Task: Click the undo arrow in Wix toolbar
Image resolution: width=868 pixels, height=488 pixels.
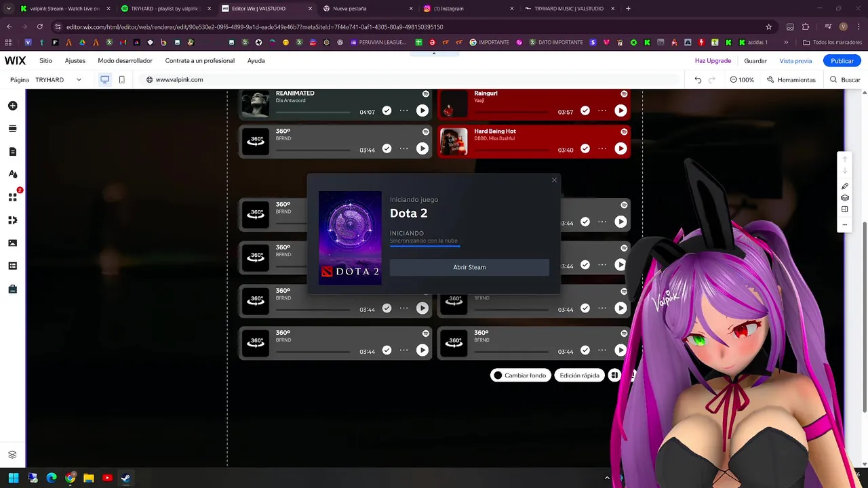Action: coord(698,80)
